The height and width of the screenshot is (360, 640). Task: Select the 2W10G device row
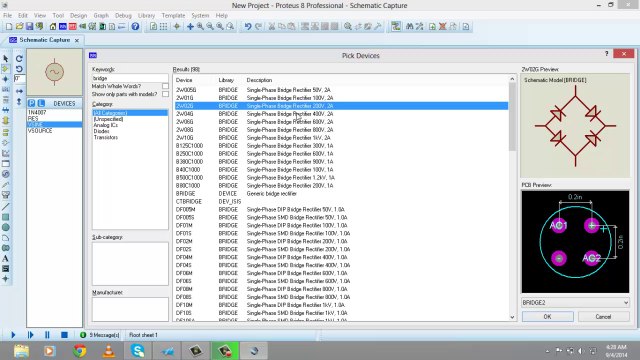tap(342, 138)
